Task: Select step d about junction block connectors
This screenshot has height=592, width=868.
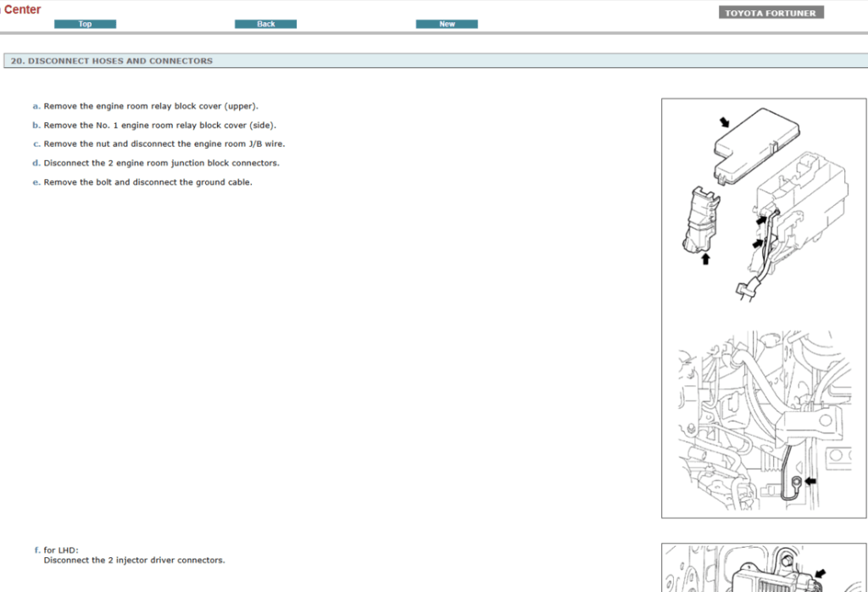Action: 159,163
